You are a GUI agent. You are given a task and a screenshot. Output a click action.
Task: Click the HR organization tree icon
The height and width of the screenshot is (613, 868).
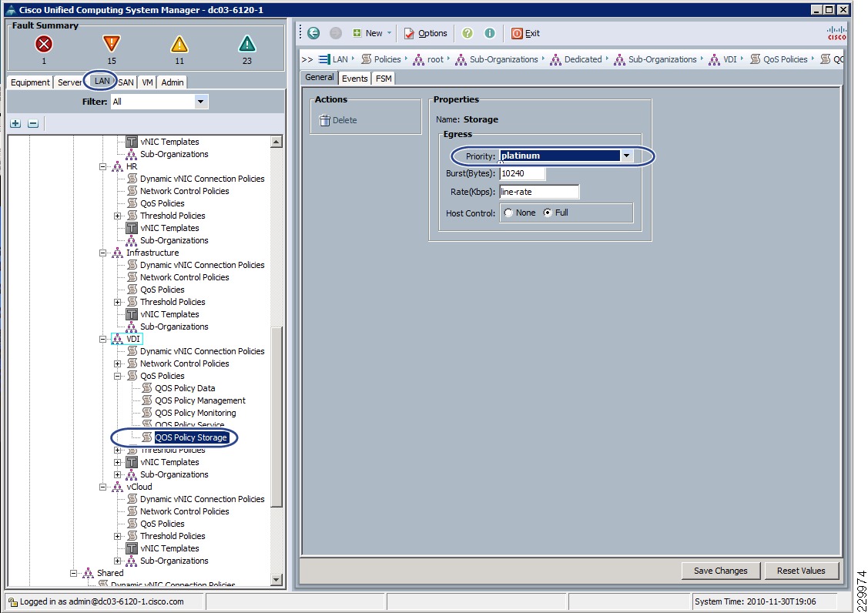(x=118, y=166)
